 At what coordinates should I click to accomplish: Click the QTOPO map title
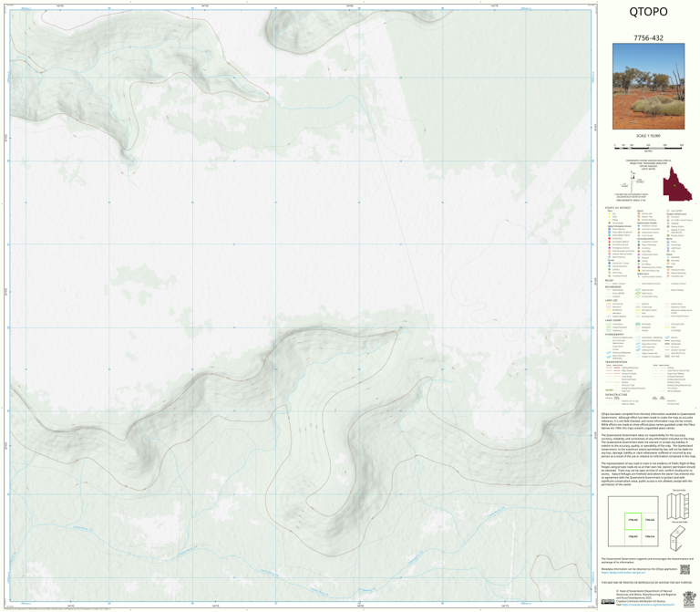[x=648, y=12]
